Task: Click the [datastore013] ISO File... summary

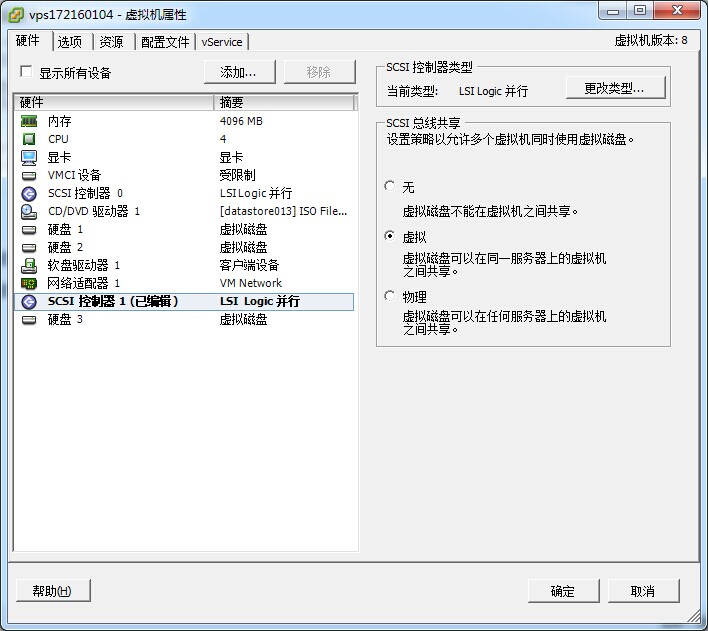Action: pos(284,211)
